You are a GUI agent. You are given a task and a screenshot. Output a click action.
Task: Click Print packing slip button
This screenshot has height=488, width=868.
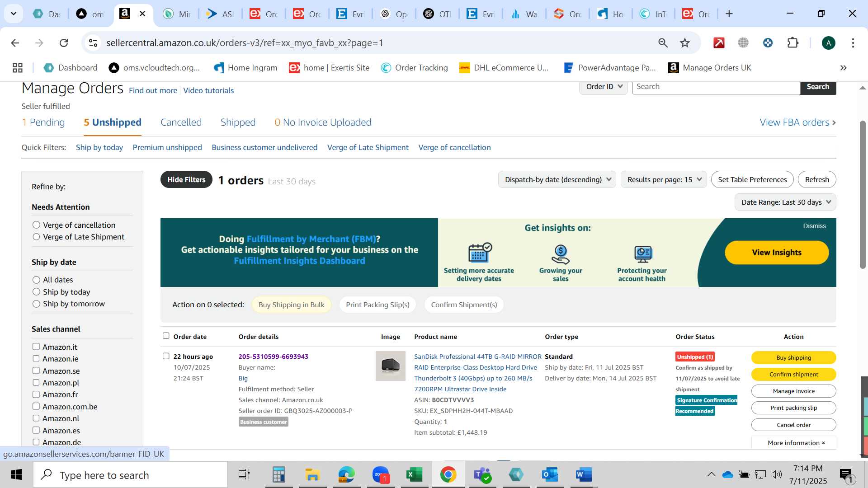(x=793, y=408)
